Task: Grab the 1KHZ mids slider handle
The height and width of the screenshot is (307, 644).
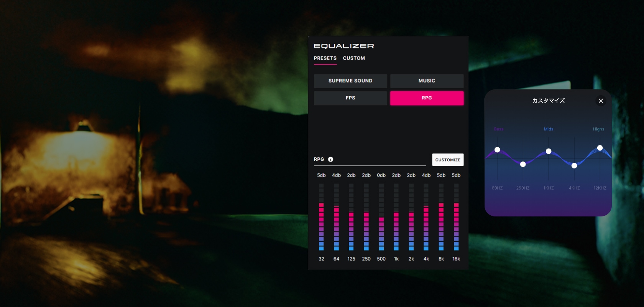Action: tap(549, 151)
